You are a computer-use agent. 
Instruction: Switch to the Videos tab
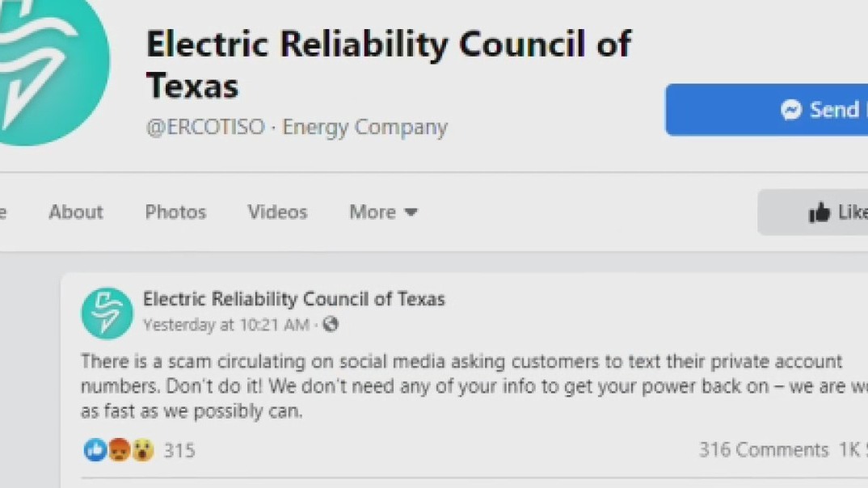[x=276, y=212]
